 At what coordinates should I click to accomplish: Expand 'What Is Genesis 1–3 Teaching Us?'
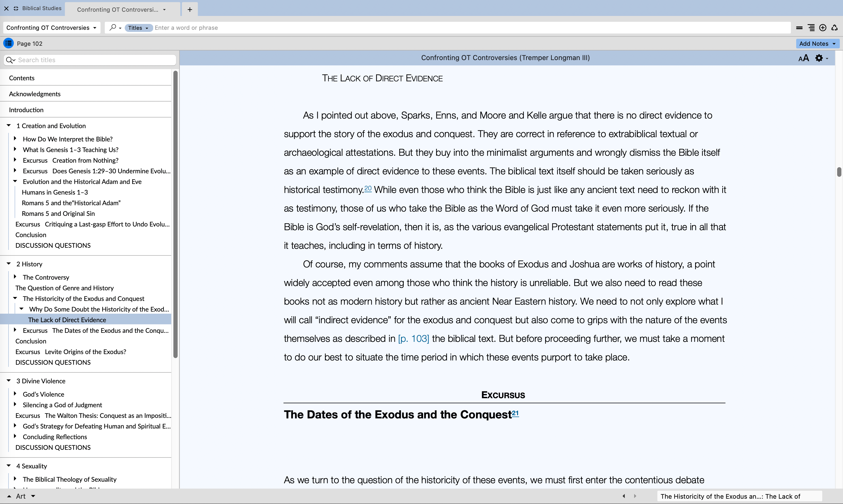pyautogui.click(x=15, y=149)
